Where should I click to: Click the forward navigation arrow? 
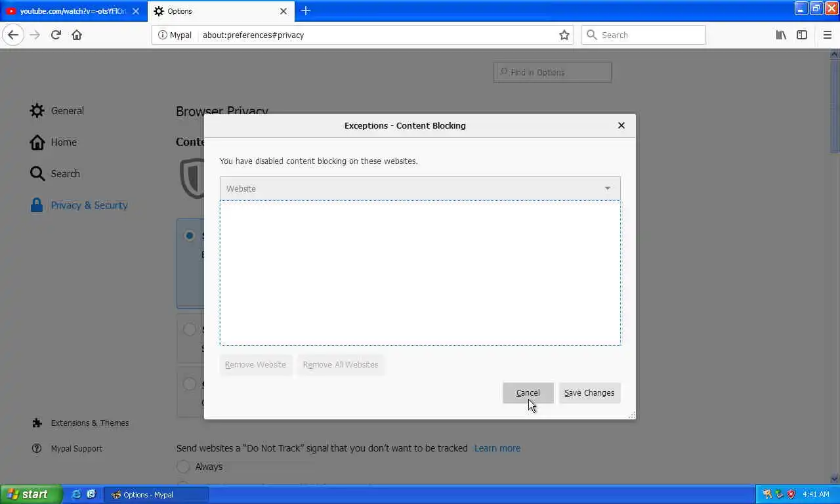[x=35, y=35]
